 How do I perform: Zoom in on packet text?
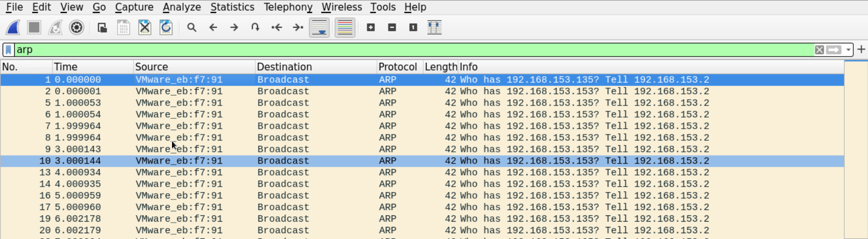point(371,27)
